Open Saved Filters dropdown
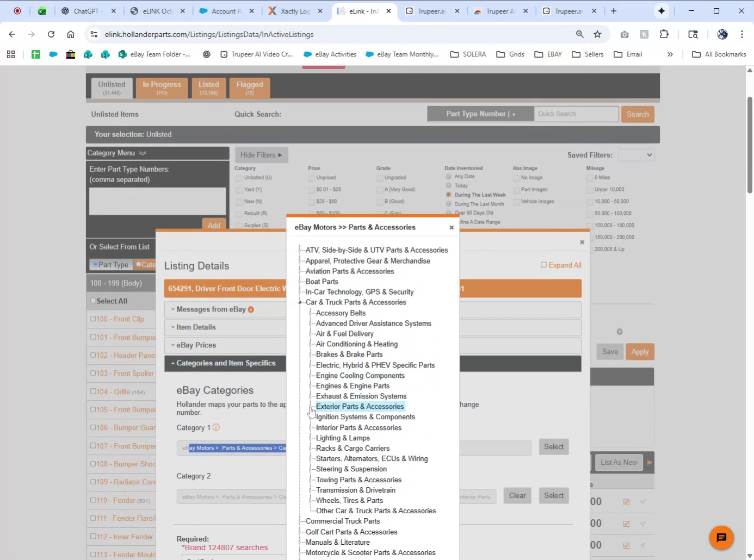 click(636, 155)
